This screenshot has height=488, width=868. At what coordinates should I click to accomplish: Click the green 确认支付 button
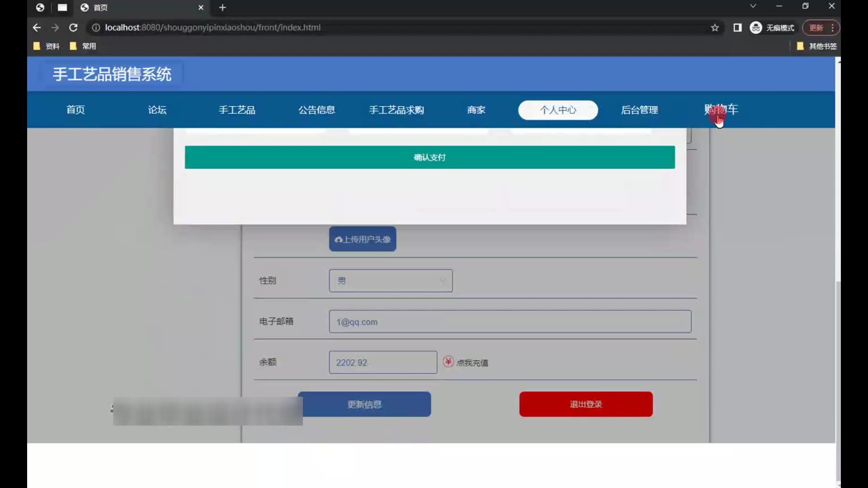click(429, 157)
